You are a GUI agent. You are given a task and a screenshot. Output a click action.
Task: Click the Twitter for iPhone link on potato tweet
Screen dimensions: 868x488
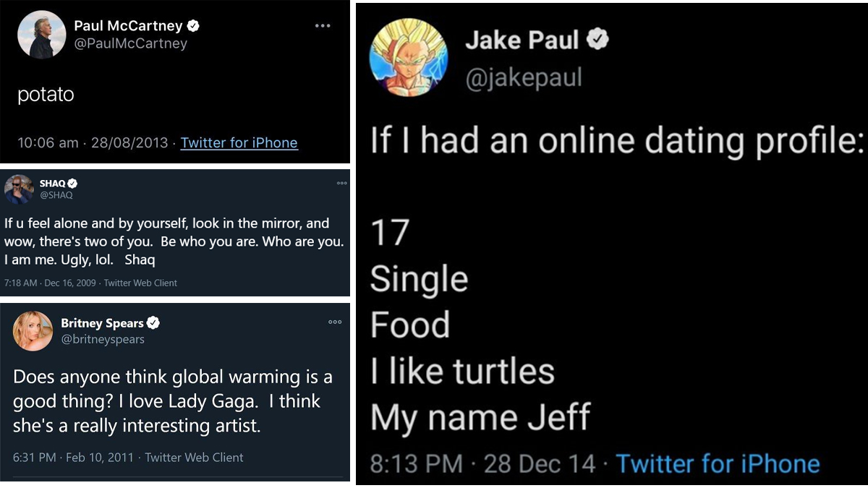239,142
